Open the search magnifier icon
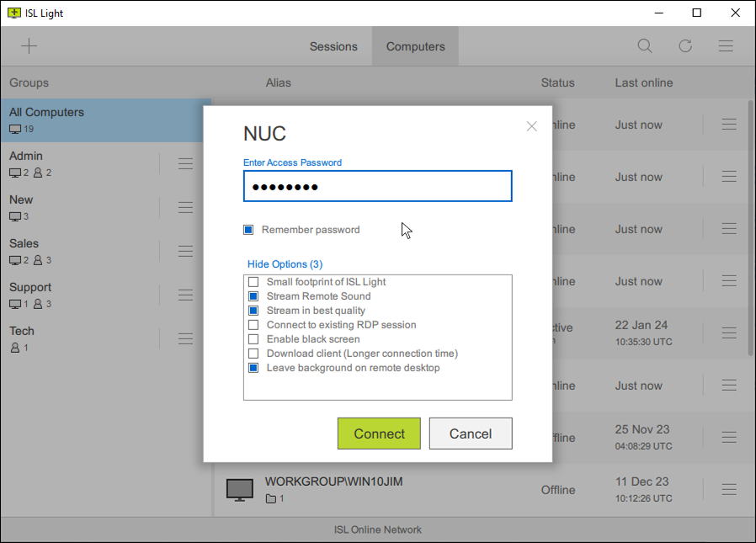 645,46
